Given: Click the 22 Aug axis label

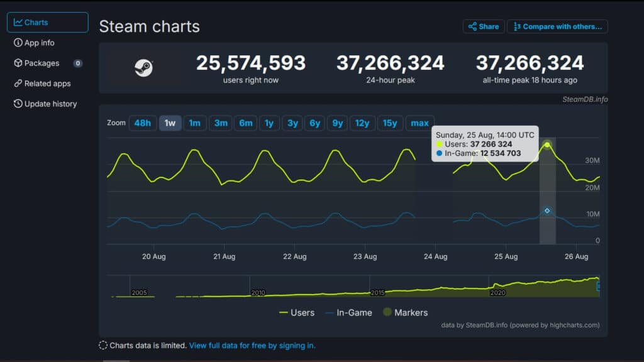Looking at the screenshot, I should tap(294, 256).
